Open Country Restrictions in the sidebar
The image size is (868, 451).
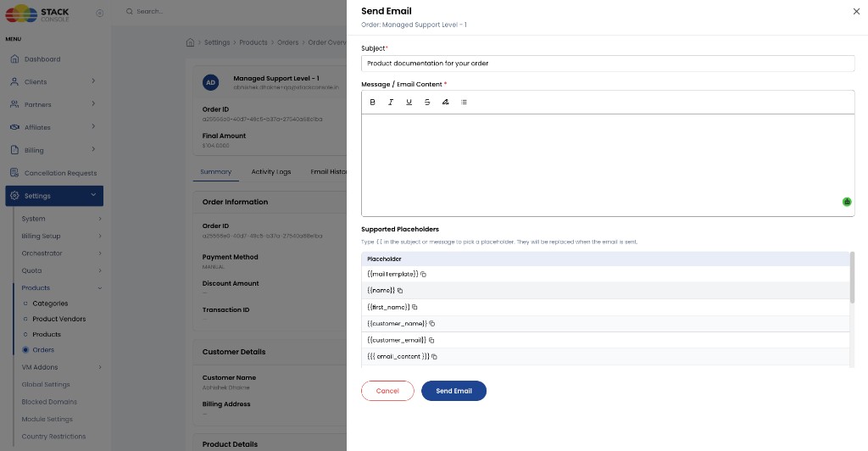point(53,437)
